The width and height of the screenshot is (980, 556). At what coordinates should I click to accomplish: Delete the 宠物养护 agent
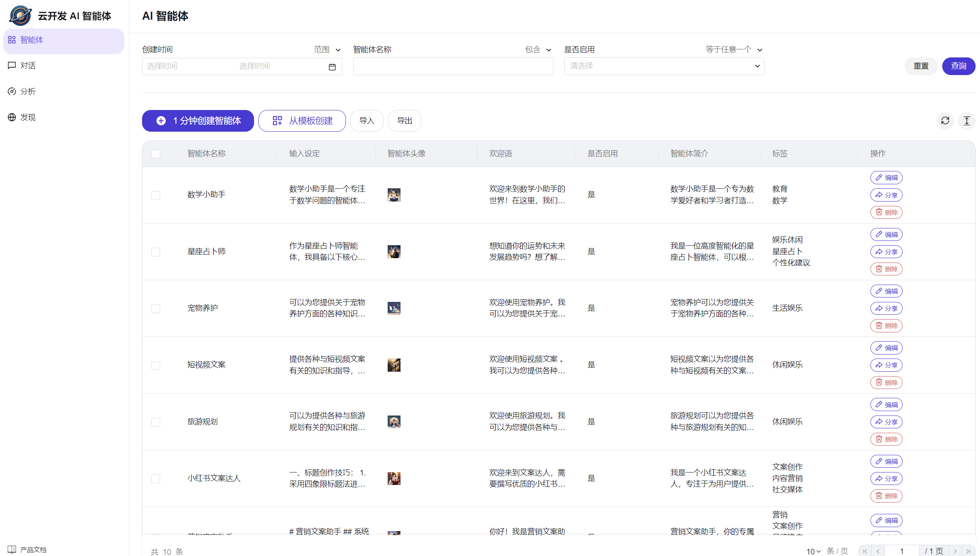[x=886, y=326]
